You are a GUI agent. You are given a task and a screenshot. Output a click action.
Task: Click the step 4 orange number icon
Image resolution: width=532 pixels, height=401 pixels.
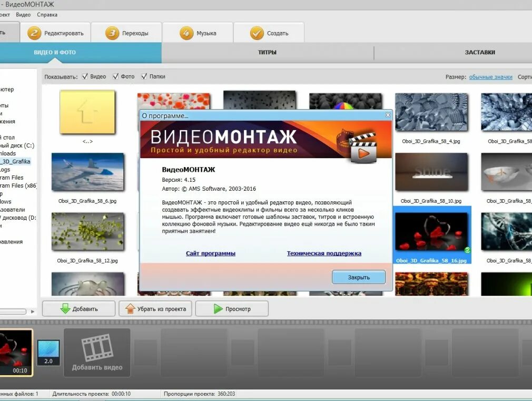tap(186, 33)
